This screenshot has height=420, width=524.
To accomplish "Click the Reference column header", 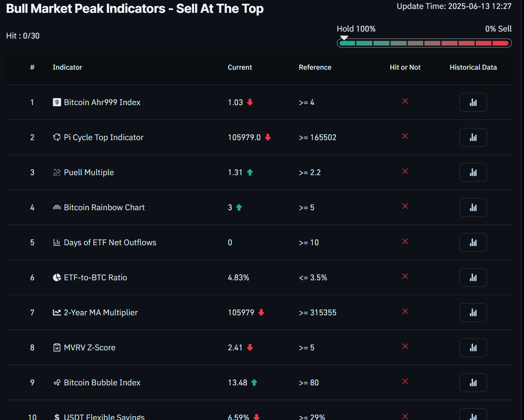I will coord(315,67).
